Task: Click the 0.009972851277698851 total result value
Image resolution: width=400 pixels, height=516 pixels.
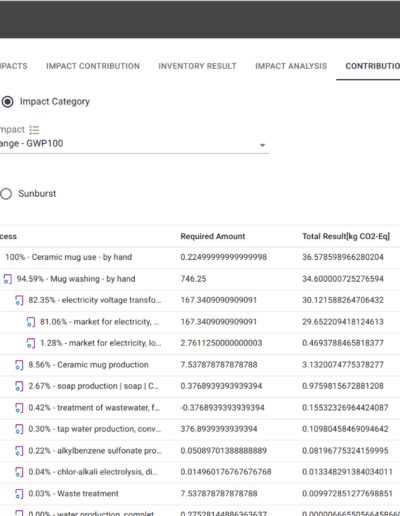Action: 347,494
